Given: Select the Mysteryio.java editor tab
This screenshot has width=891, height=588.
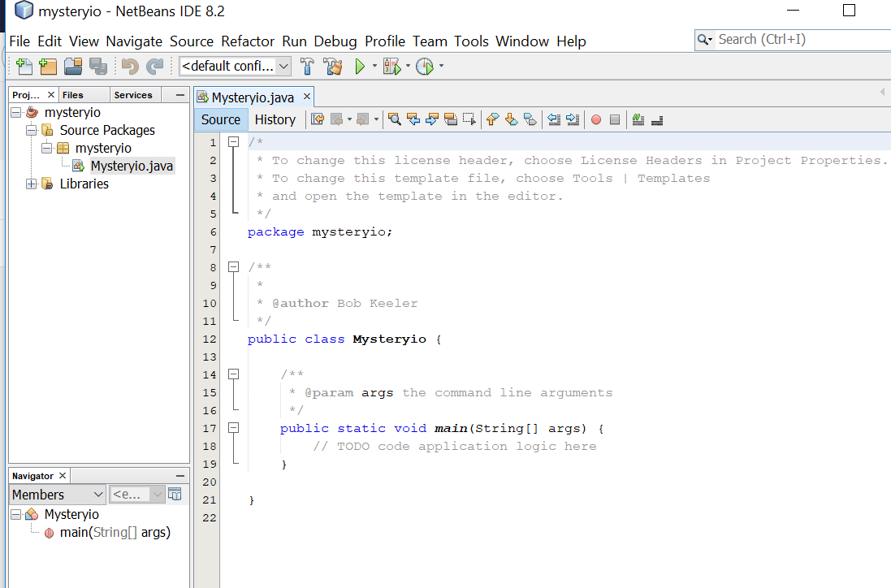Looking at the screenshot, I should click(253, 97).
